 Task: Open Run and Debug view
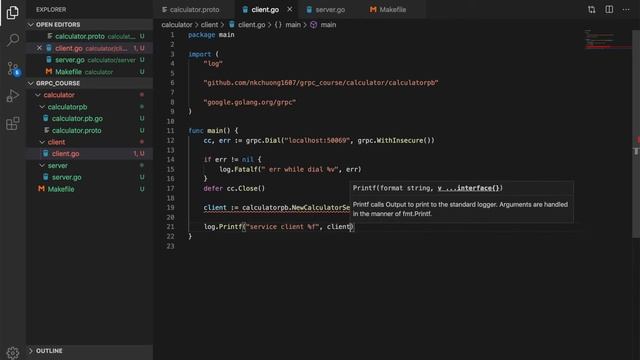click(x=13, y=96)
